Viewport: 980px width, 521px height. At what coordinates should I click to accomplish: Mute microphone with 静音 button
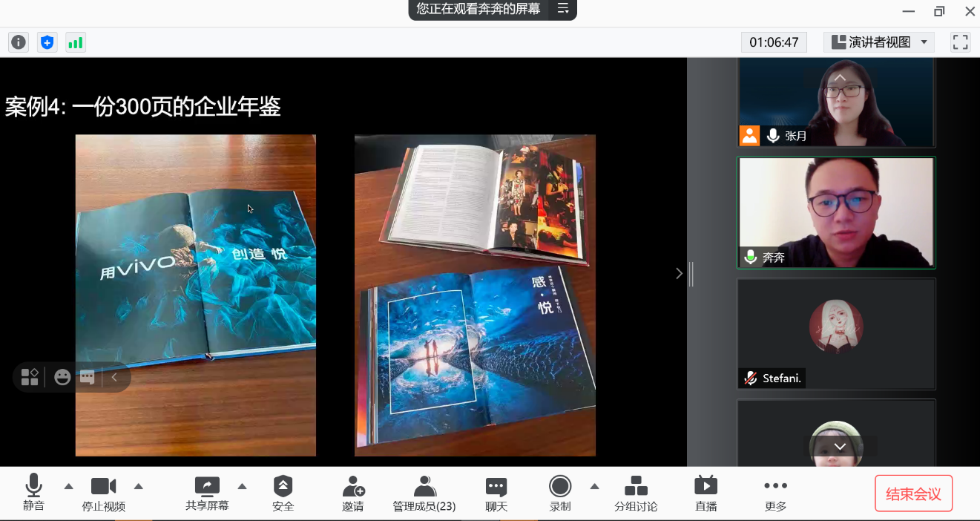(33, 494)
